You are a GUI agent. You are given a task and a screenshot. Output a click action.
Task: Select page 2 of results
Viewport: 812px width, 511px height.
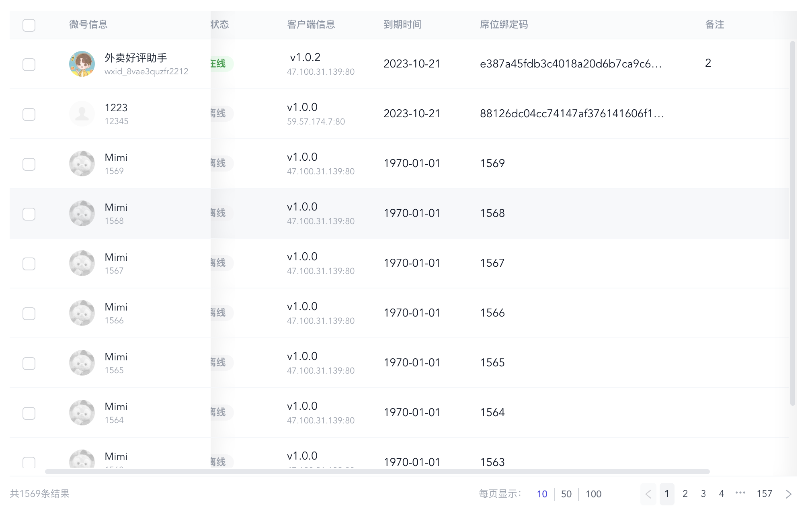685,494
